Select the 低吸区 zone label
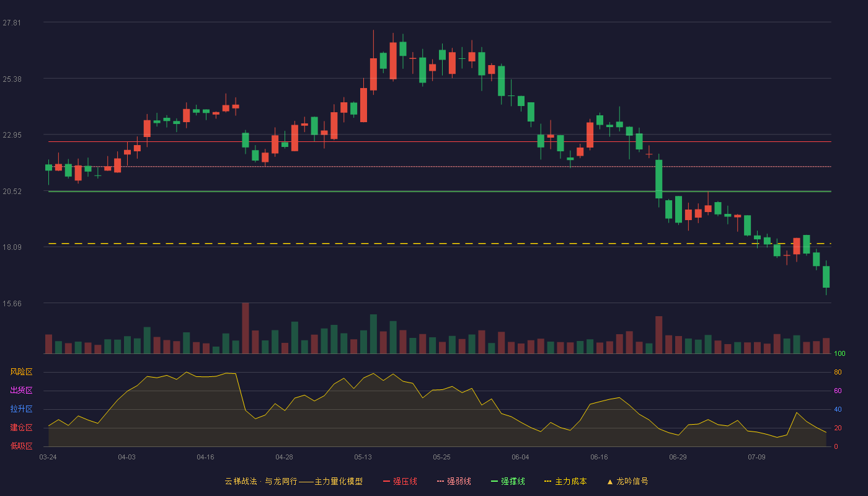868x496 pixels. pyautogui.click(x=21, y=446)
